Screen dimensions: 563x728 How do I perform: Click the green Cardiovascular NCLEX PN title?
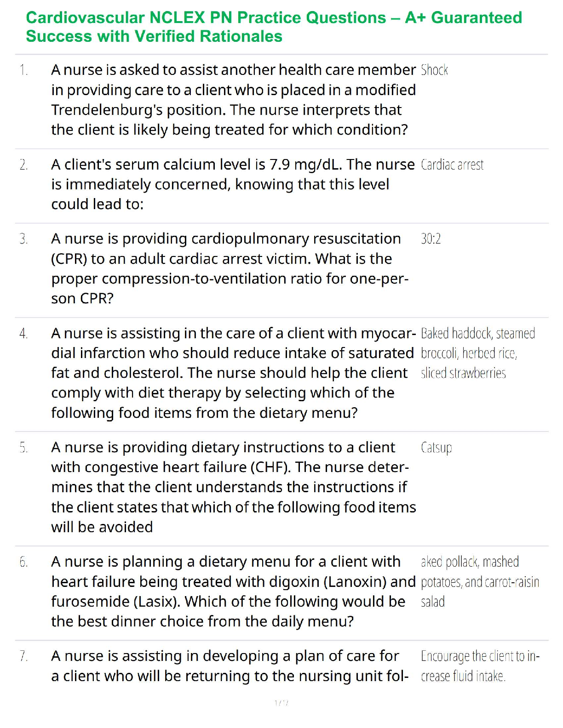tap(274, 27)
